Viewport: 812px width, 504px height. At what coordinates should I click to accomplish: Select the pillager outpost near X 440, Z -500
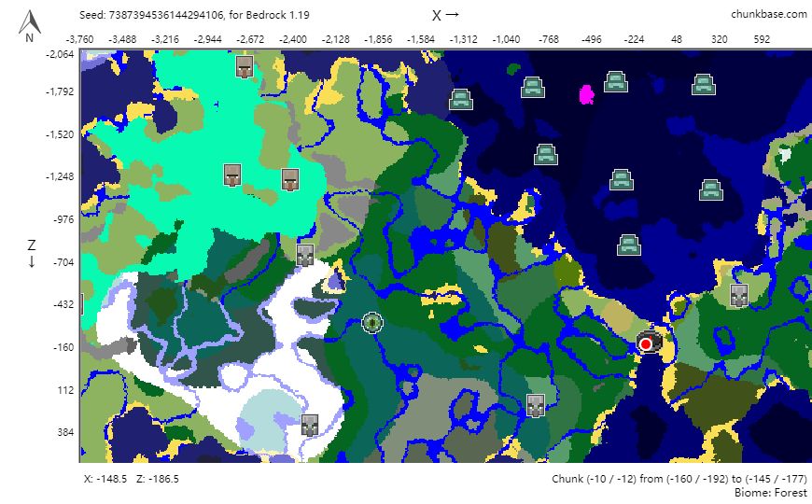[x=739, y=295]
